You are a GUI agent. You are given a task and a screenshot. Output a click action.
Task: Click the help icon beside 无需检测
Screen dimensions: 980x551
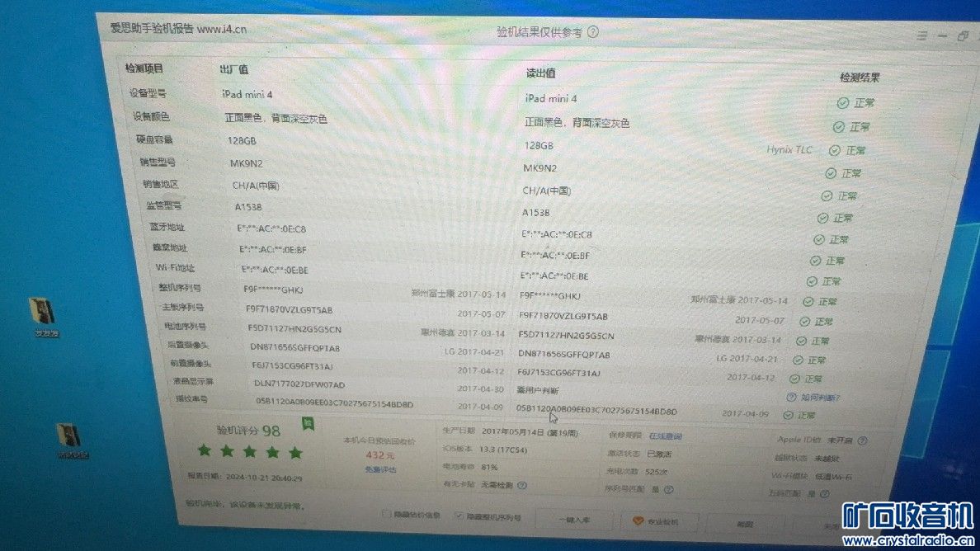tap(522, 485)
